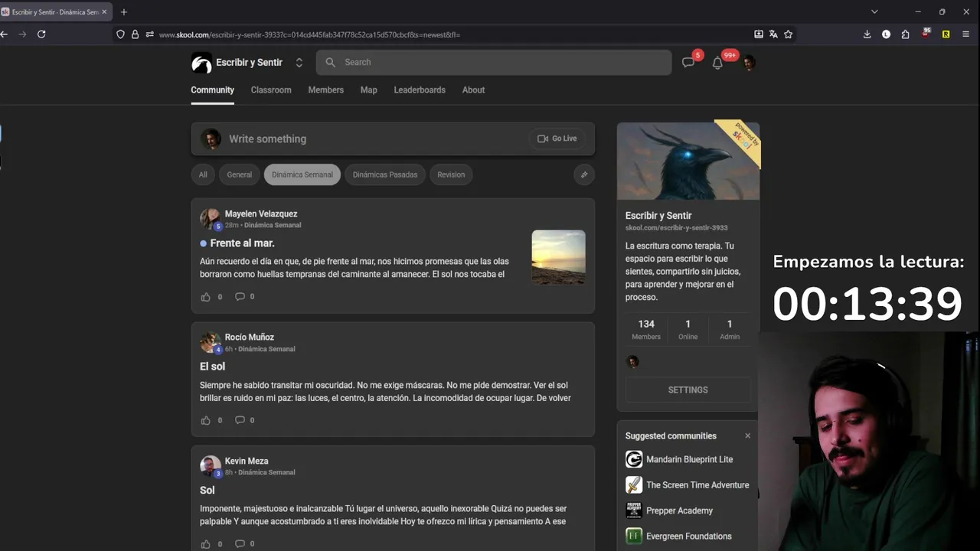The height and width of the screenshot is (551, 980).
Task: Open comments on El sol post
Action: tap(240, 420)
